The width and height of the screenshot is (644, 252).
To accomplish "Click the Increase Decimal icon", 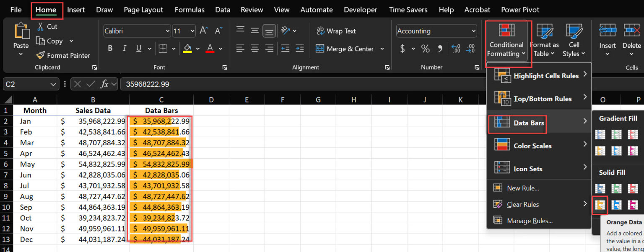I will (455, 49).
